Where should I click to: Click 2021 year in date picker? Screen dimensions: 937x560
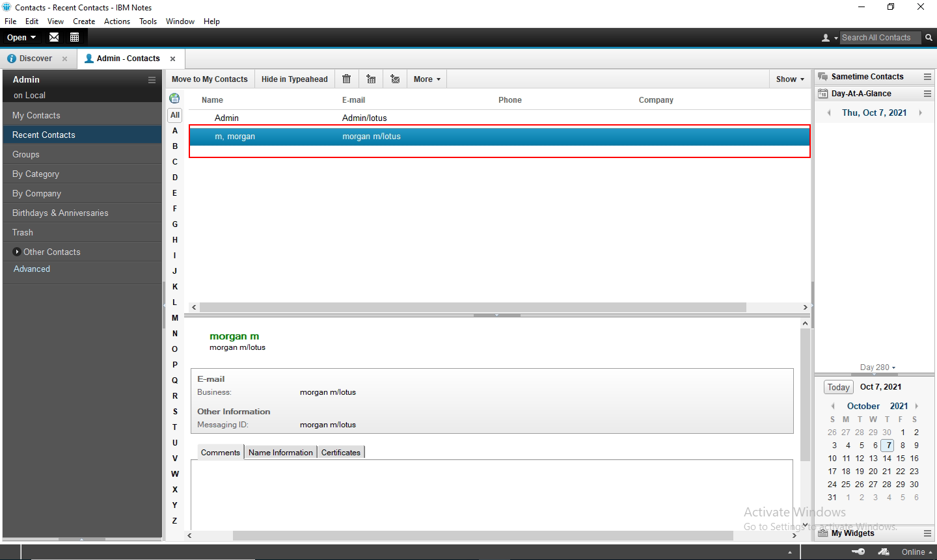pos(899,406)
